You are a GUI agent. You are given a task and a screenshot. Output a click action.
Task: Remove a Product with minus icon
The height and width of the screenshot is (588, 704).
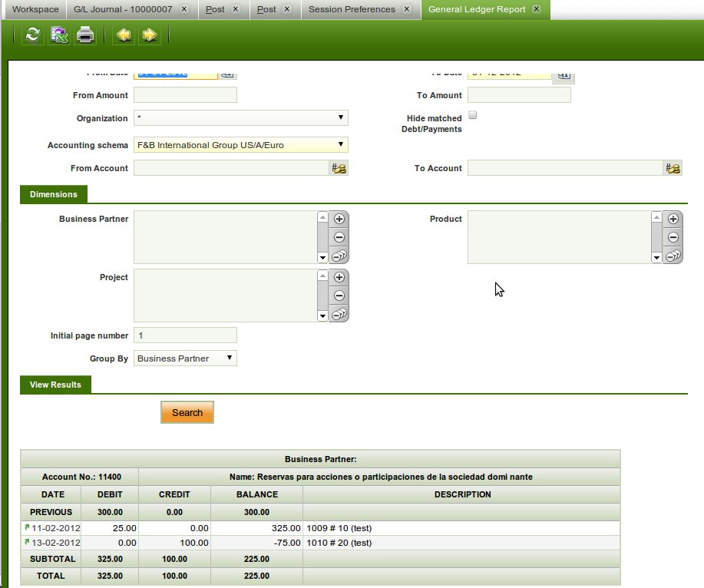673,238
